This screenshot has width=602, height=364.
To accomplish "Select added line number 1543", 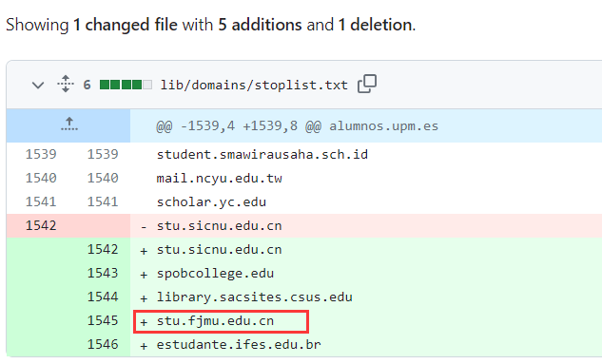I will [x=103, y=273].
